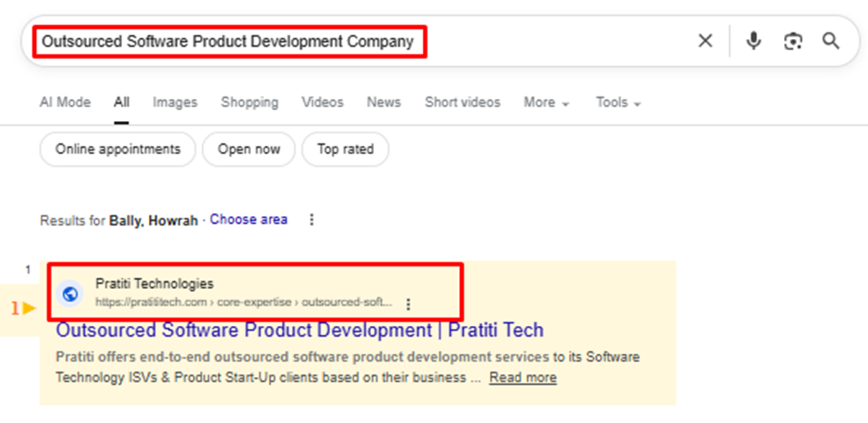Enable the Top rated filter chip
This screenshot has width=868, height=423.
point(345,150)
